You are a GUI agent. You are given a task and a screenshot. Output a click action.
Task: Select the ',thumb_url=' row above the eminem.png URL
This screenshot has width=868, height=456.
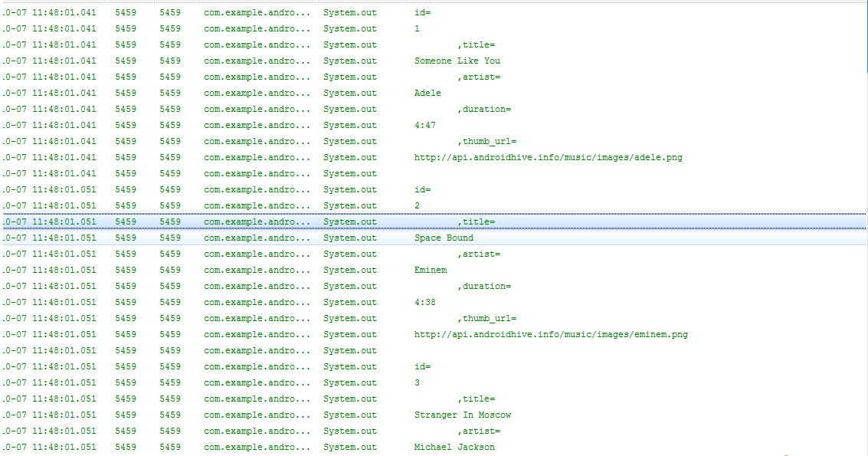434,318
